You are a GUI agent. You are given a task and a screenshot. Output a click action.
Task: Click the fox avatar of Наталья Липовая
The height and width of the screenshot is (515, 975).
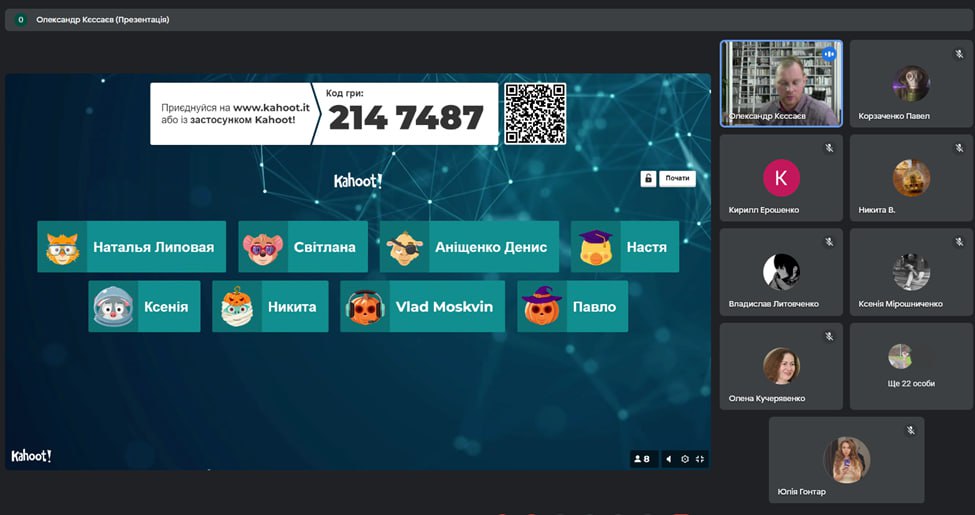coord(62,248)
